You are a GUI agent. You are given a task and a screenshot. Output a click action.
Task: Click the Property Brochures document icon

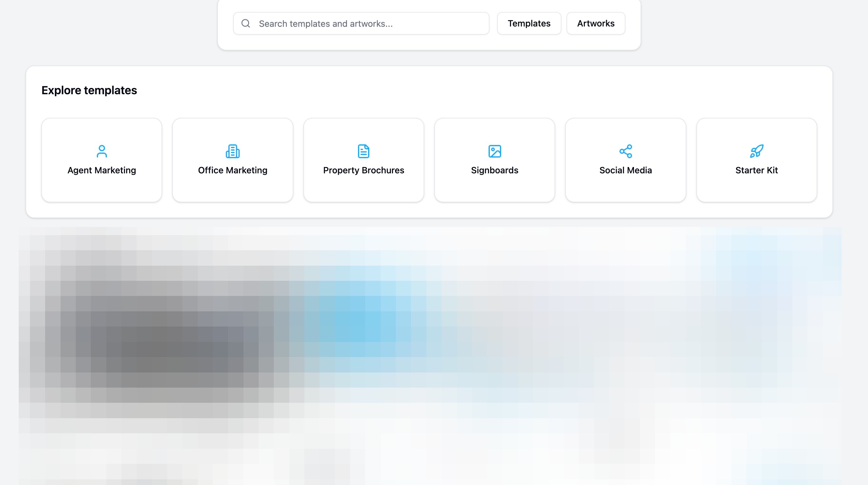364,151
